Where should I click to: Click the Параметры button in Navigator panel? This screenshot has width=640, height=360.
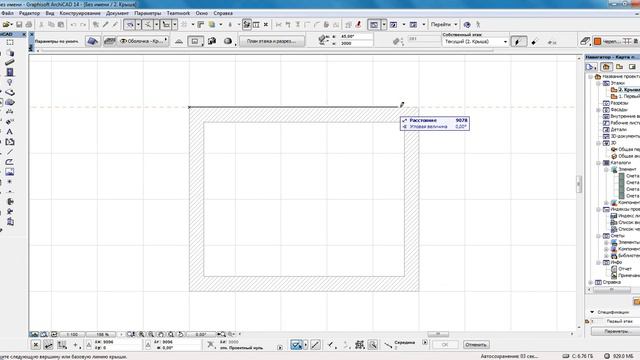click(616, 331)
